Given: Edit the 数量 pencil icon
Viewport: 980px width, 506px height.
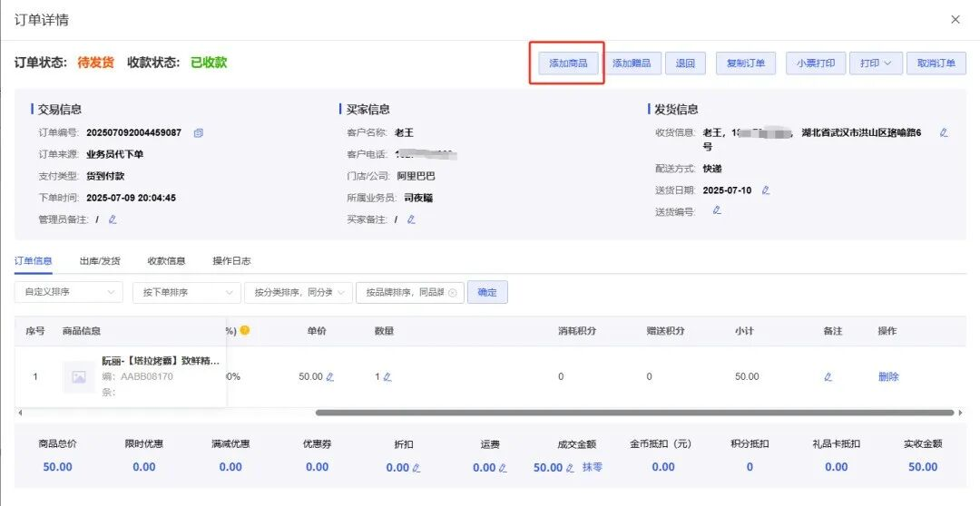Looking at the screenshot, I should 387,376.
